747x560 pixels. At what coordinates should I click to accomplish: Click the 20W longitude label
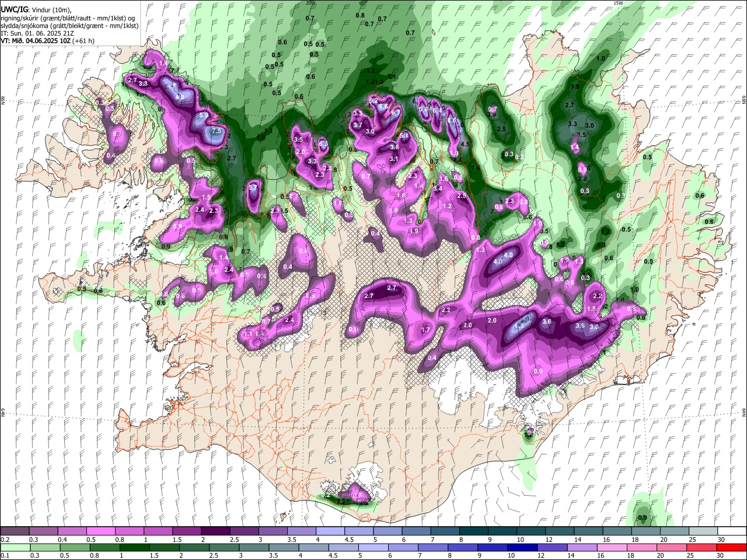(311, 3)
